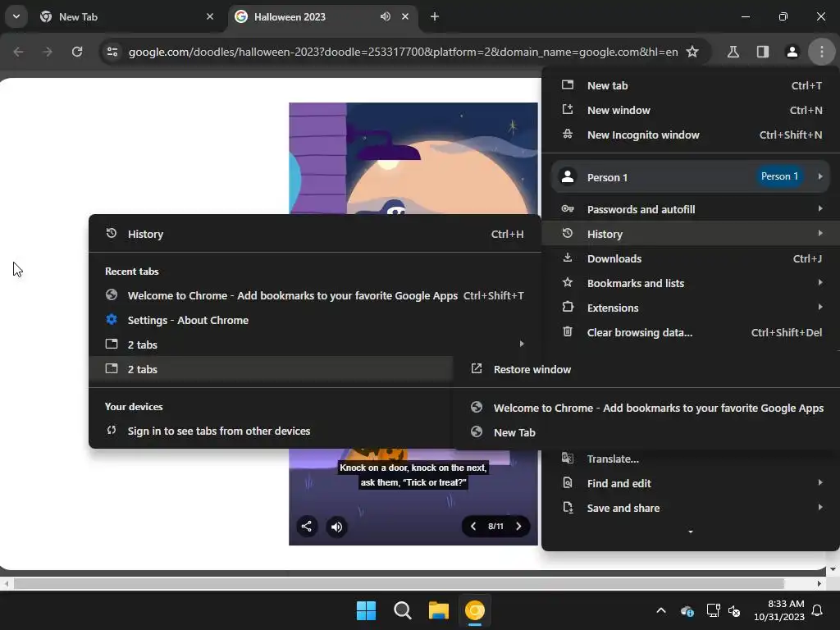Screen dimensions: 840x630
Task: Open Windows taskbar search
Action: click(x=402, y=610)
